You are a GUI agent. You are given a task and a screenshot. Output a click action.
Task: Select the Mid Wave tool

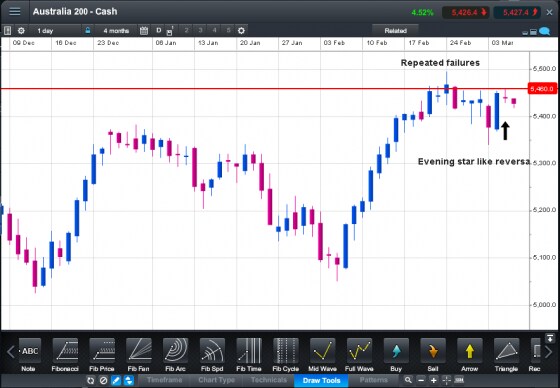(x=322, y=355)
